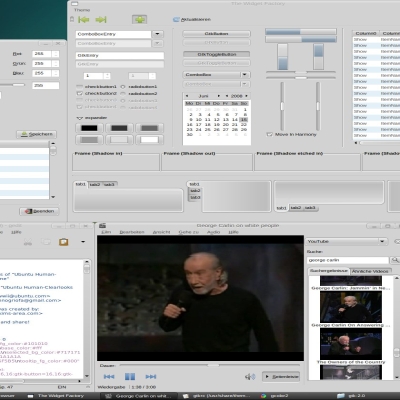
Task: Go to next year in calendar
Action: point(246,96)
